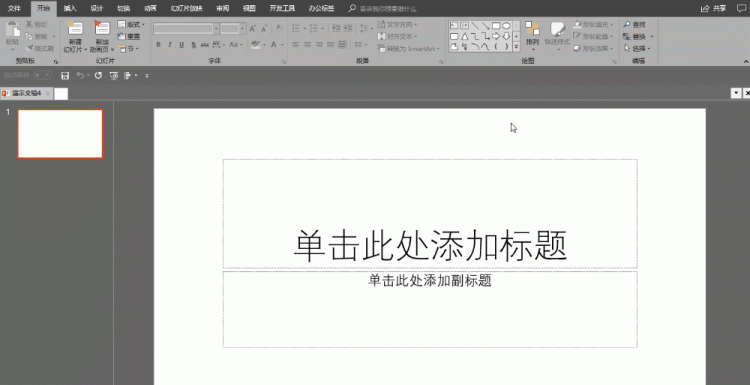Click the New Slide (新建幻灯片) icon
The image size is (750, 385).
point(75,28)
